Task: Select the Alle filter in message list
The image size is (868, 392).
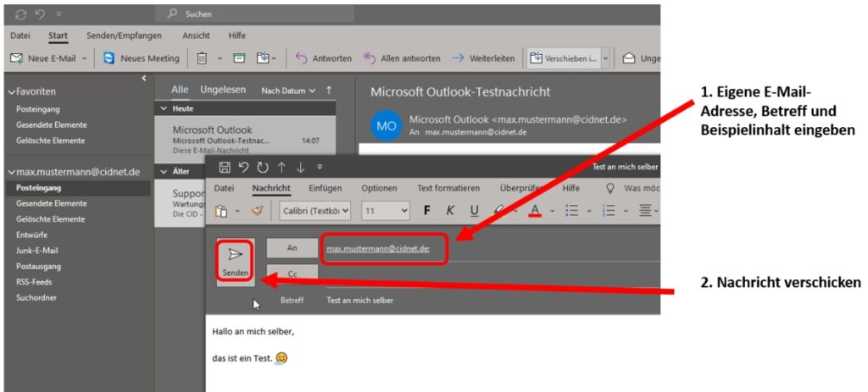Action: [x=180, y=90]
